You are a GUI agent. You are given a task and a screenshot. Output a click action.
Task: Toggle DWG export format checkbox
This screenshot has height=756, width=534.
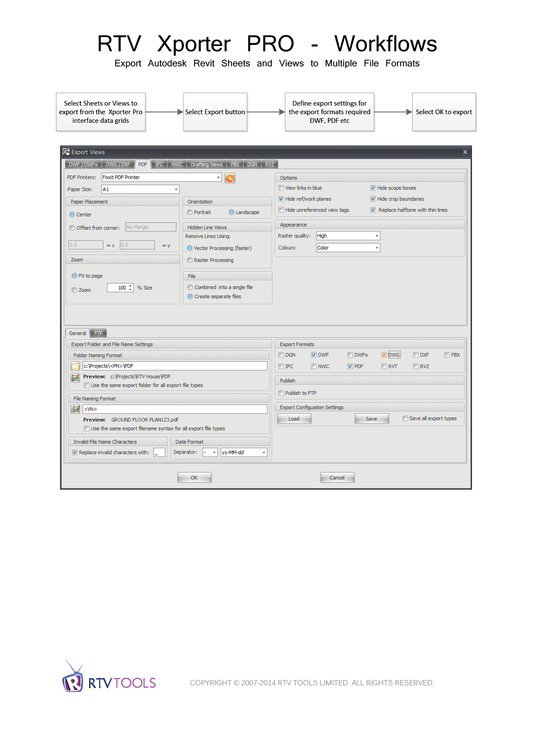384,355
